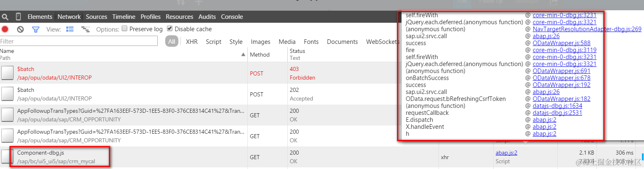Click the overview view icon beside large rows

click(85, 29)
